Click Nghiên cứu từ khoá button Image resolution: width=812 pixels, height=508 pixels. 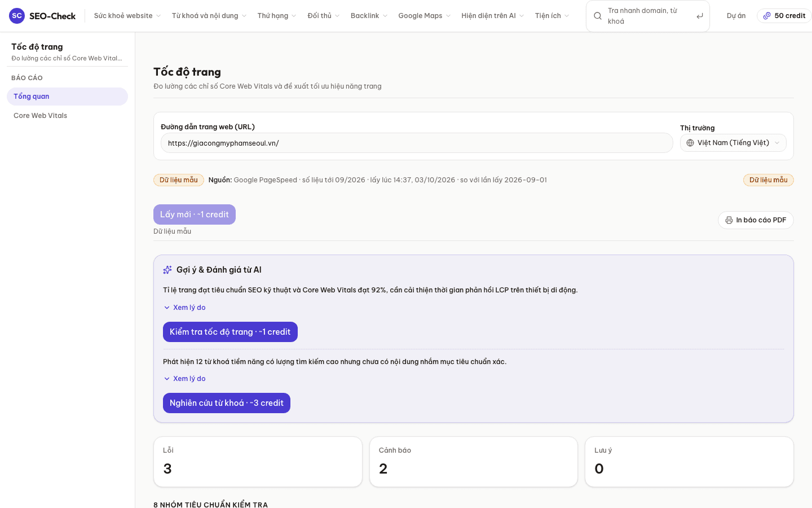pos(227,403)
